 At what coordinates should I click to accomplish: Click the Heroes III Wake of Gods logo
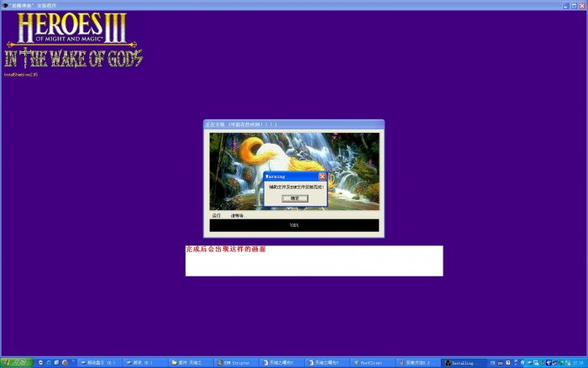point(72,39)
